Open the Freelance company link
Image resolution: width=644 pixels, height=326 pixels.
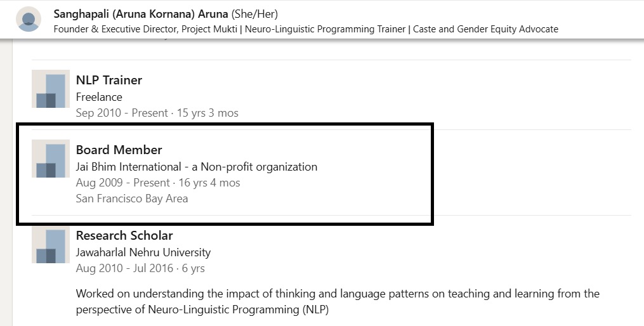[x=99, y=97]
